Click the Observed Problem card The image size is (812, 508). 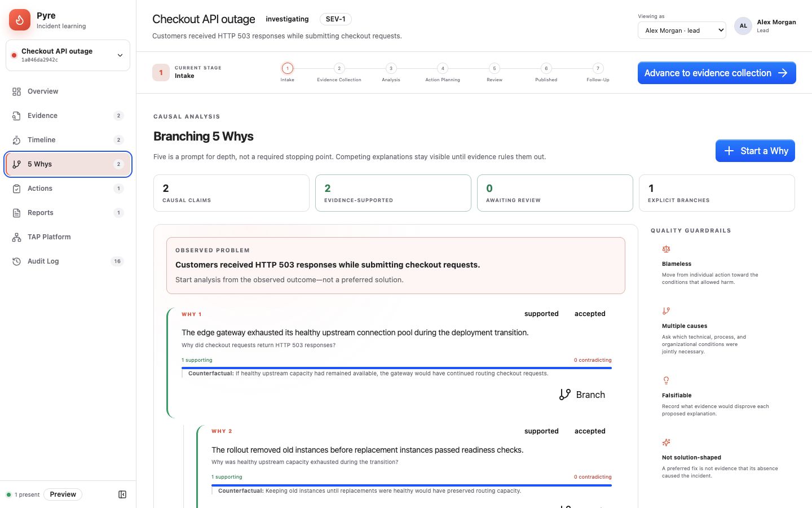396,265
